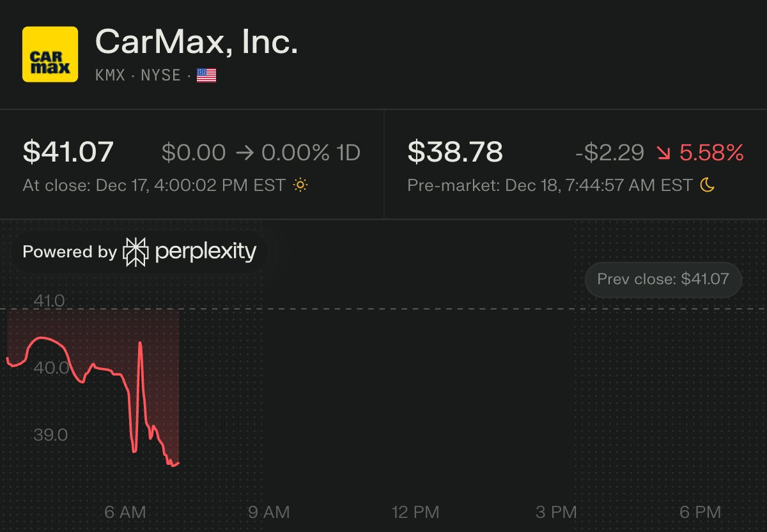
Task: Click the red 5.58% change value
Action: click(711, 153)
